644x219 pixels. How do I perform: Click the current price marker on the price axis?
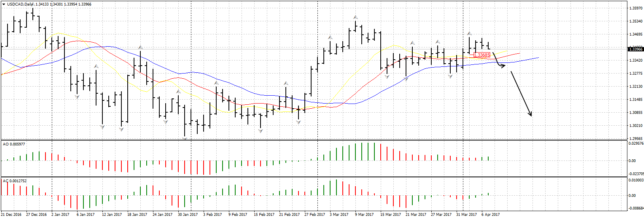[x=635, y=49]
